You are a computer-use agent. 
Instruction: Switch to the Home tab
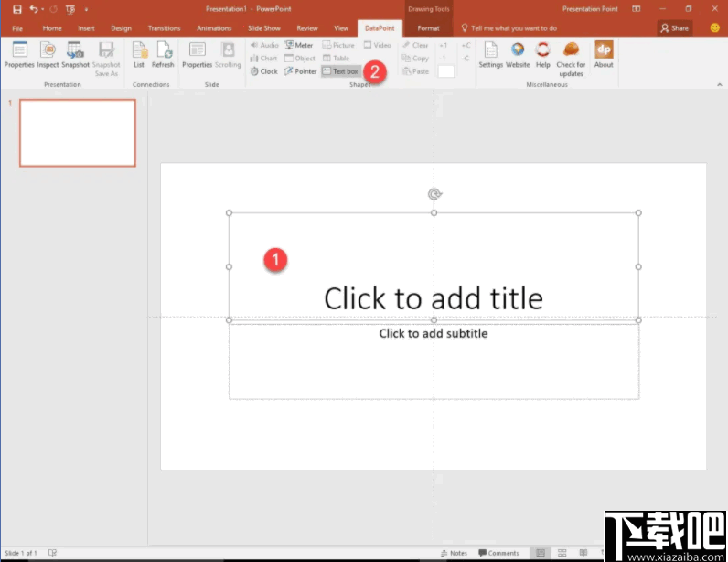click(52, 28)
